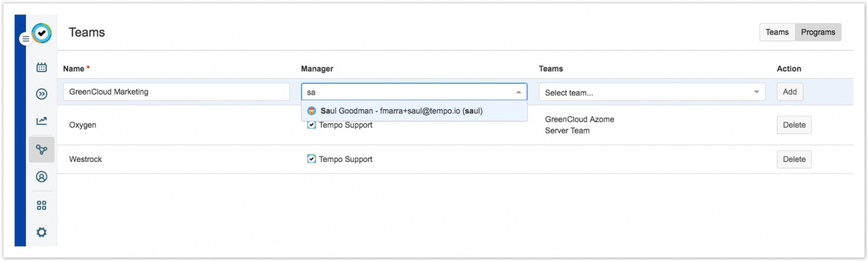
Task: Open the settings gear sidebar icon
Action: 42,232
